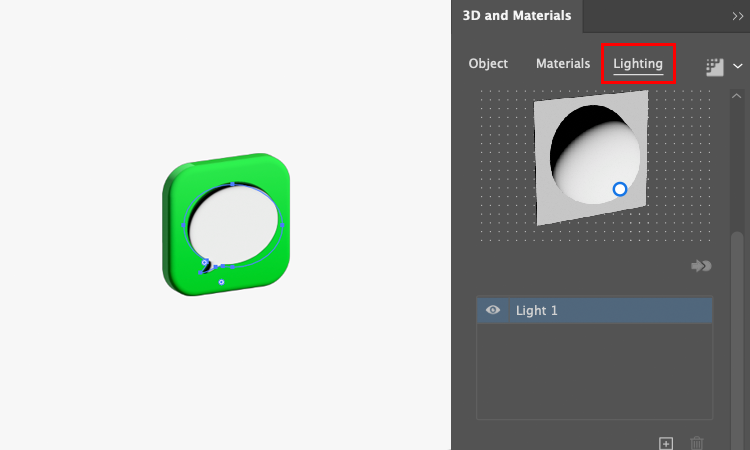Collapse the panel with the double-arrow icon
This screenshot has width=750, height=450.
coord(738,16)
